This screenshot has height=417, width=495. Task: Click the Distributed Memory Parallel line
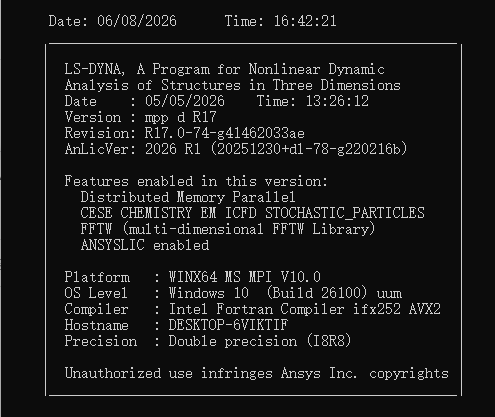click(x=188, y=197)
